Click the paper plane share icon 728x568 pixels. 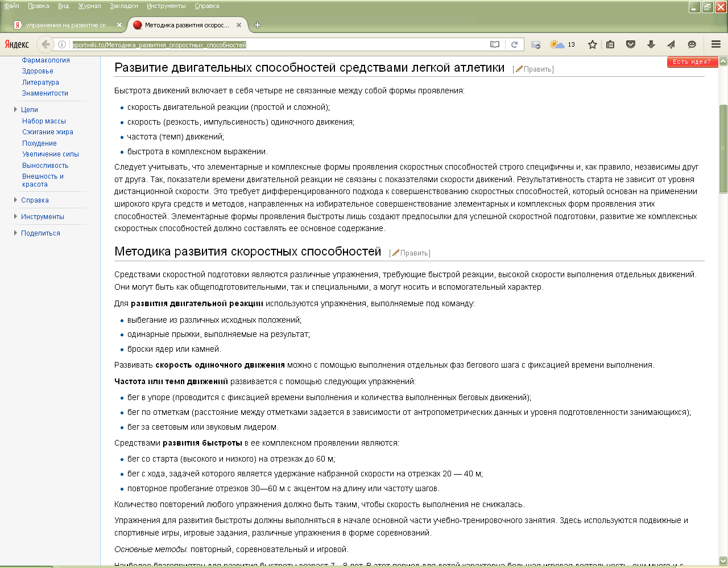point(671,44)
